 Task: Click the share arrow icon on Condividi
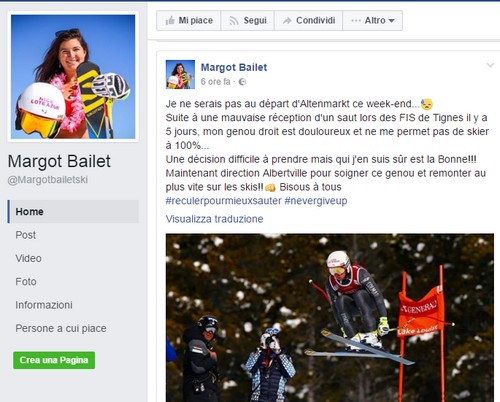pos(287,21)
